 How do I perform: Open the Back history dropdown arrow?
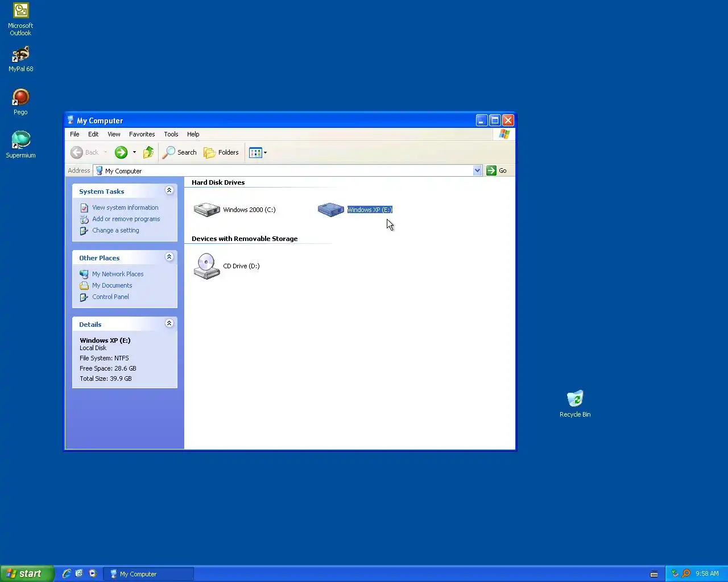click(x=105, y=152)
